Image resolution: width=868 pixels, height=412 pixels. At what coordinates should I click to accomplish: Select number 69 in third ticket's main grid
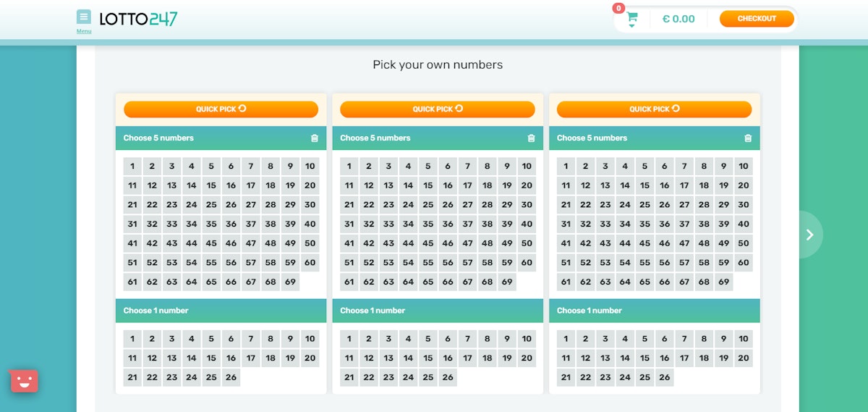pos(723,282)
